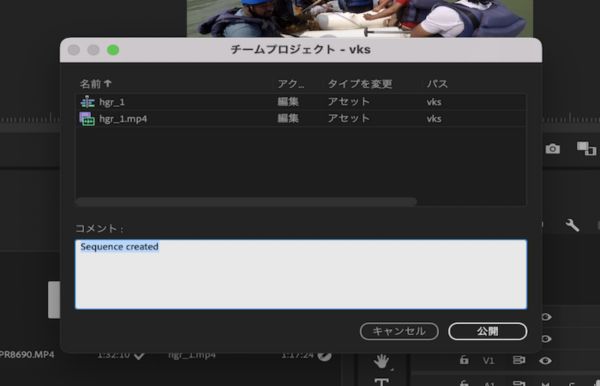Screen dimensions: 600x386
Task: Click the clip icon beside hgr_1.mp4
Action: click(87, 119)
